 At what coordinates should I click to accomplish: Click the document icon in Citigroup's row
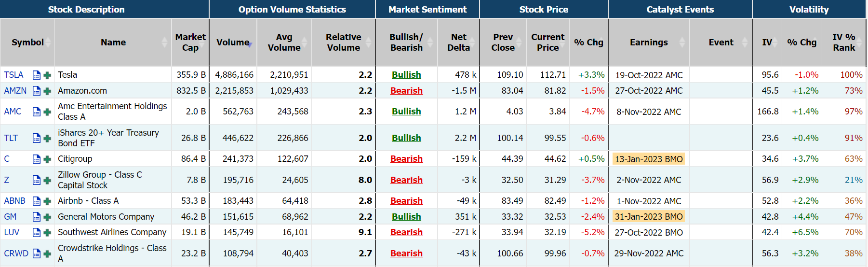pyautogui.click(x=37, y=159)
